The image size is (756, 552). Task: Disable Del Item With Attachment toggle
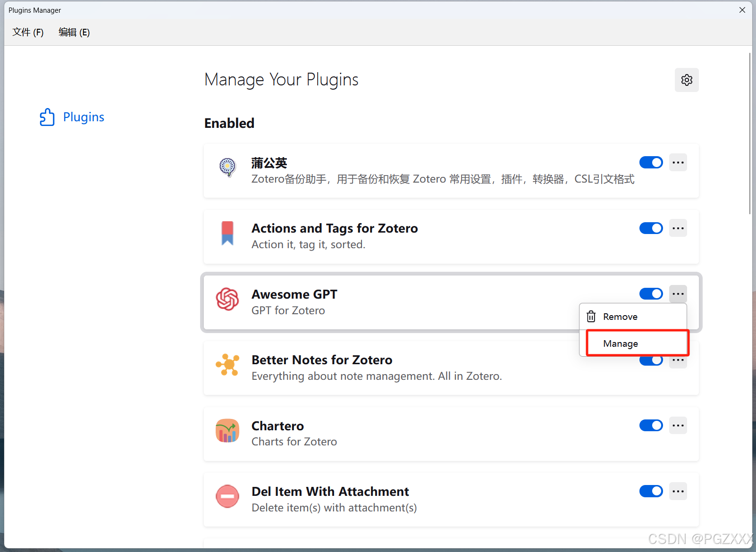point(651,491)
